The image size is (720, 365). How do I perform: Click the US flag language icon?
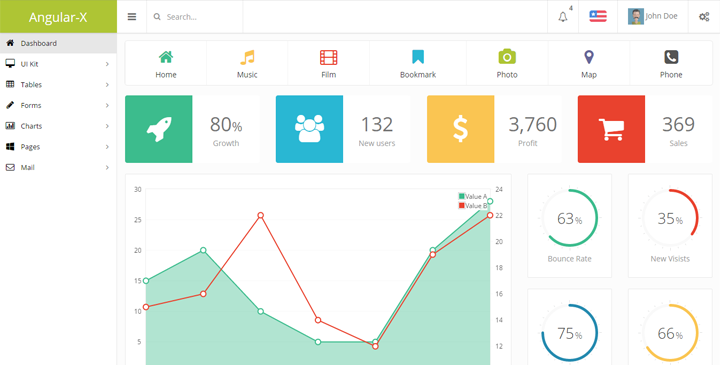(598, 17)
